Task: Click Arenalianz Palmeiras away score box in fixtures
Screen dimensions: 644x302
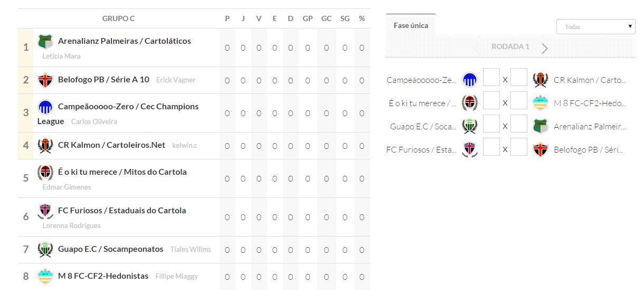Action: (519, 124)
